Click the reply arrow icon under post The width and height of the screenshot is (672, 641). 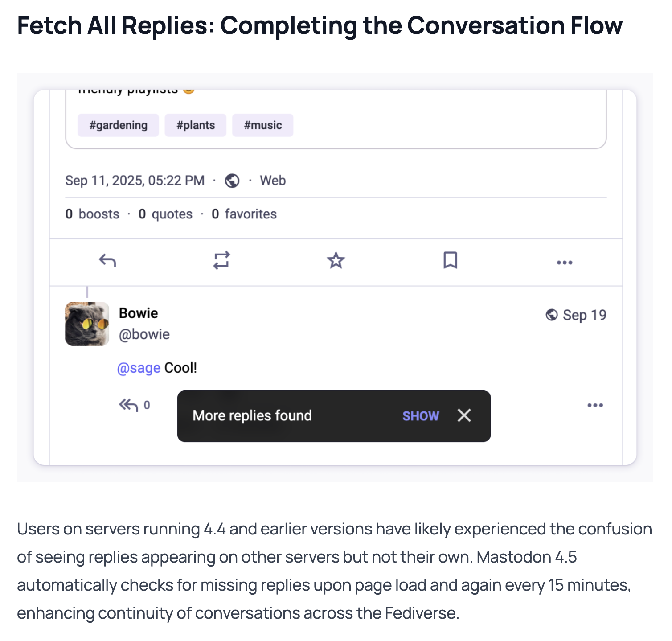pyautogui.click(x=107, y=260)
